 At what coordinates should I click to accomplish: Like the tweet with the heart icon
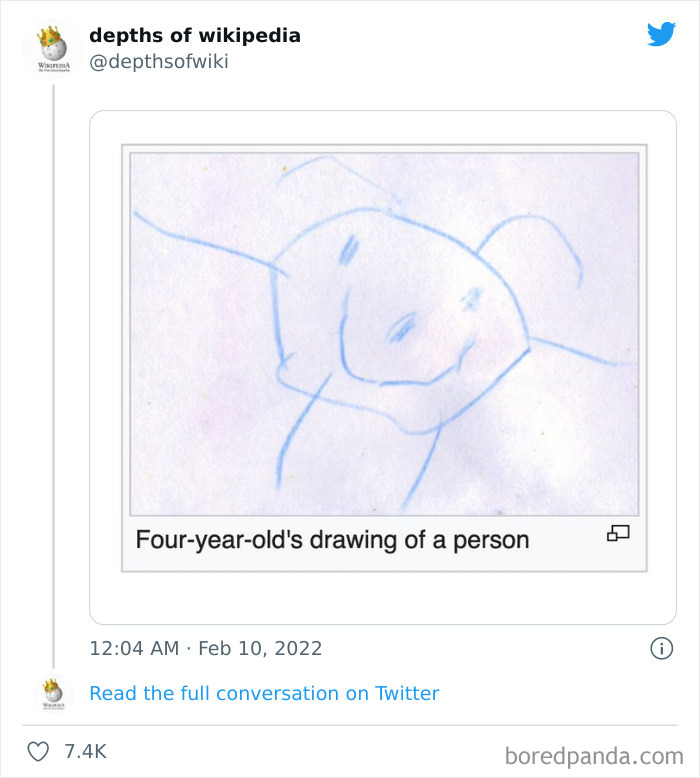pyautogui.click(x=38, y=751)
